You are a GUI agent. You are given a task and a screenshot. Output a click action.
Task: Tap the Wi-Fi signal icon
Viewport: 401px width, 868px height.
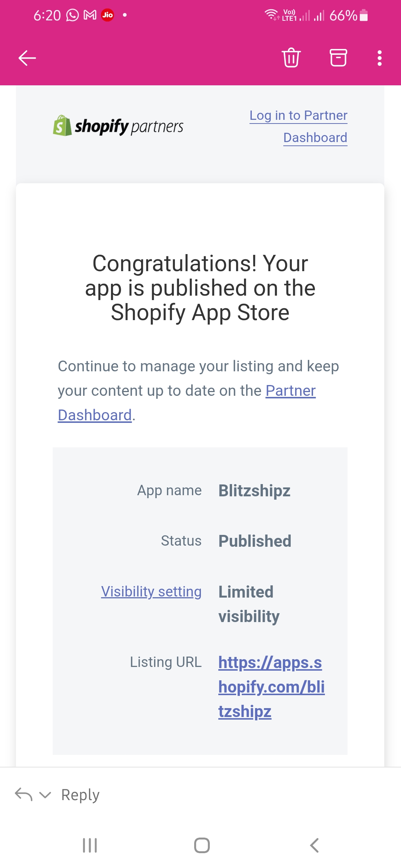271,15
